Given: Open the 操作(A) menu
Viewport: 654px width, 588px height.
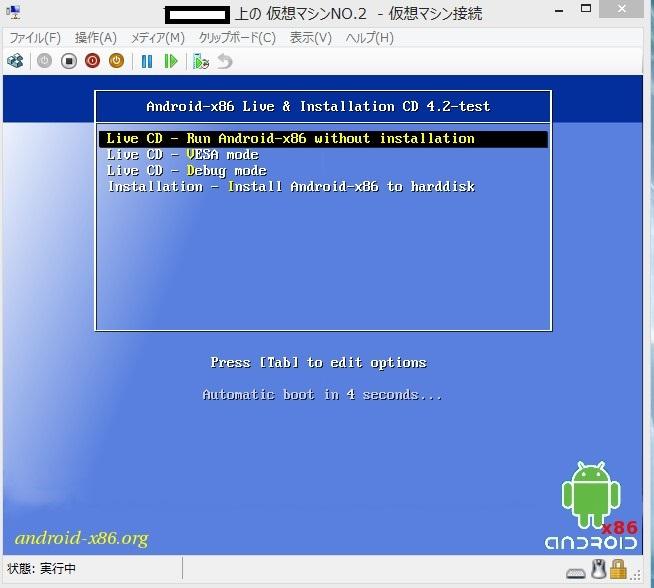Looking at the screenshot, I should pos(96,38).
